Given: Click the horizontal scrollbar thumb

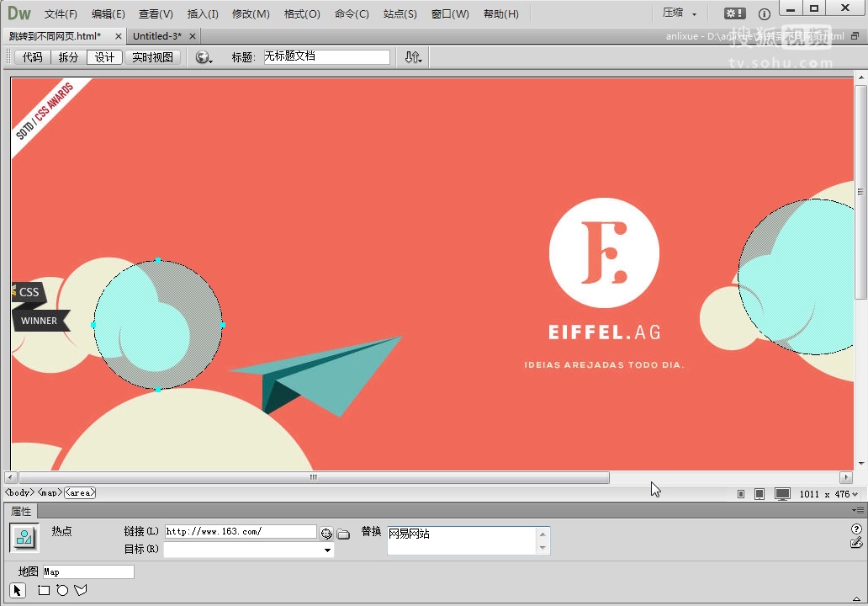Looking at the screenshot, I should coord(314,477).
